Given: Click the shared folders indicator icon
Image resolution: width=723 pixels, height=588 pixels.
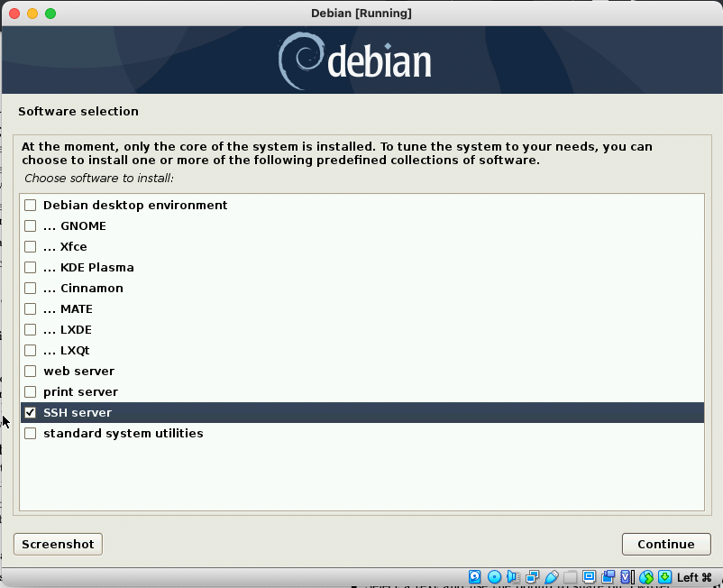Looking at the screenshot, I should coord(570,577).
